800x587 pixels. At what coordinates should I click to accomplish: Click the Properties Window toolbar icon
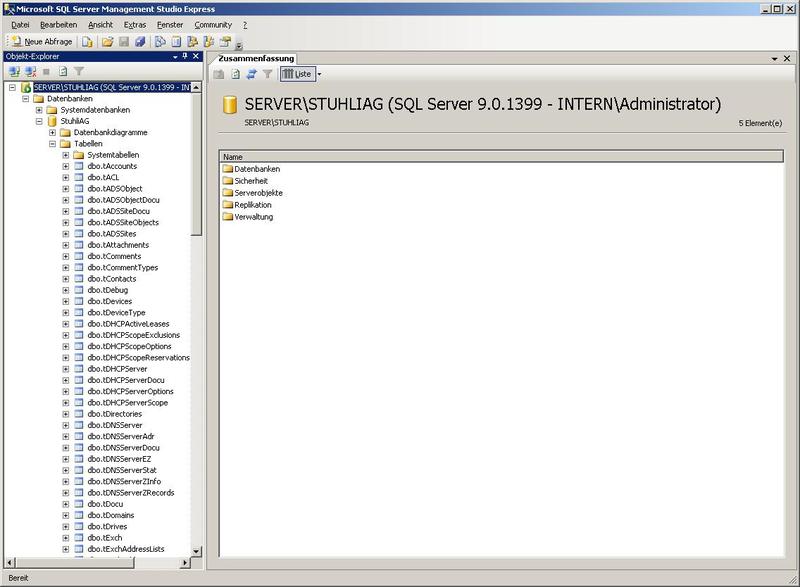coord(225,42)
